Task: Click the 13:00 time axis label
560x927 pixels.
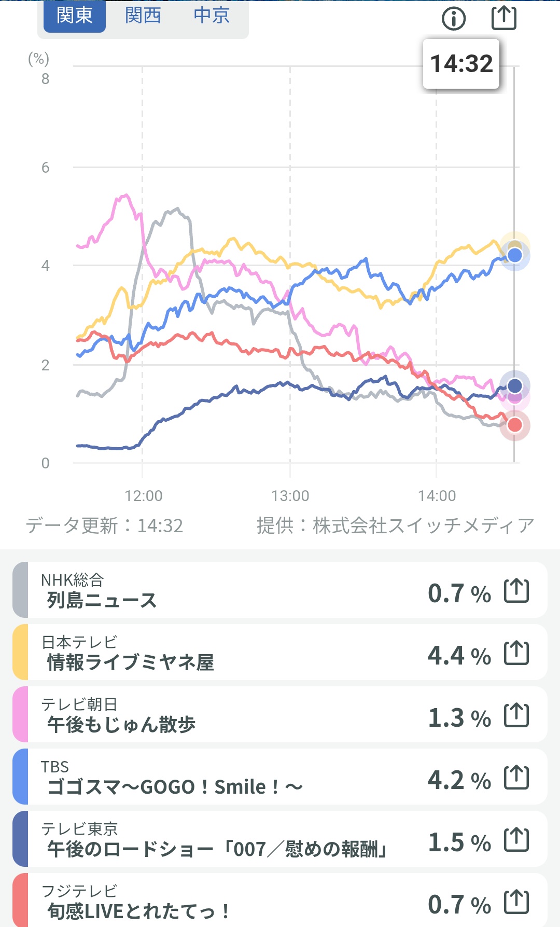Action: tap(290, 496)
